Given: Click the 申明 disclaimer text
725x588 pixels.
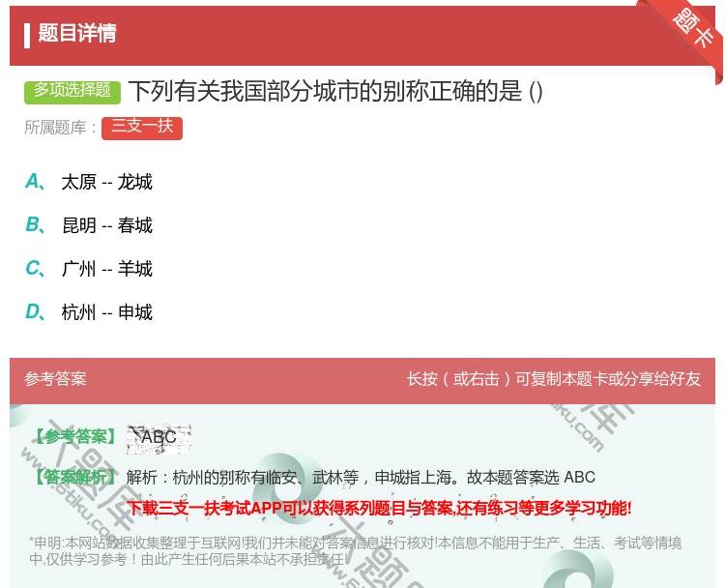Looking at the screenshot, I should click(355, 551).
